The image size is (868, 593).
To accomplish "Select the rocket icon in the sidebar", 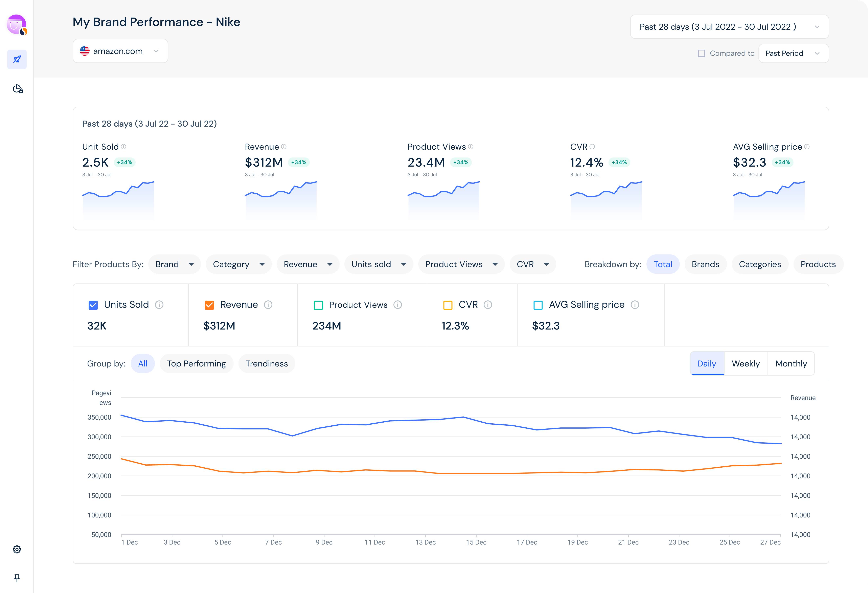I will 17,59.
